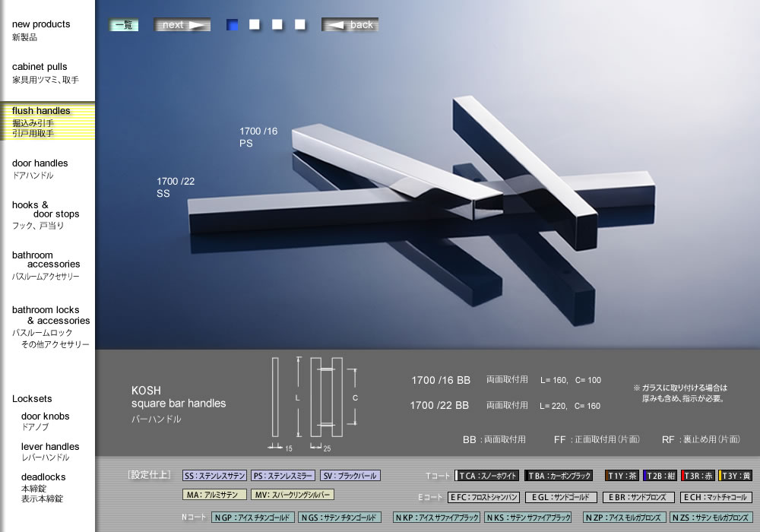760x532 pixels.
Task: Select MA aluminum satin finish
Action: pos(214,495)
